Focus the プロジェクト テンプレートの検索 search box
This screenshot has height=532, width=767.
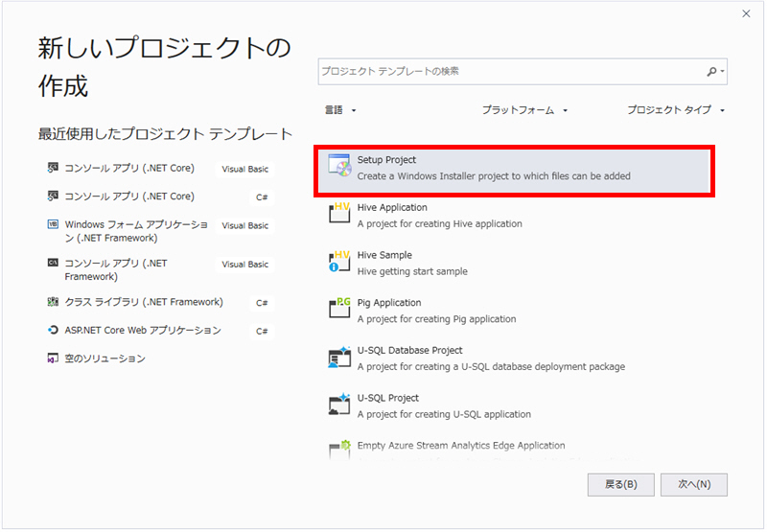[523, 71]
